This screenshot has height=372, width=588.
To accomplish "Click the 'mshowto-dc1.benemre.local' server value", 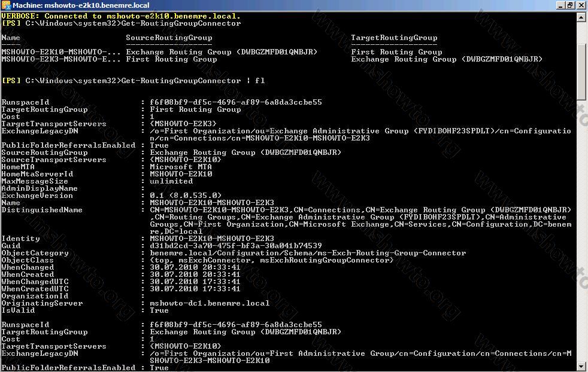I will (210, 303).
